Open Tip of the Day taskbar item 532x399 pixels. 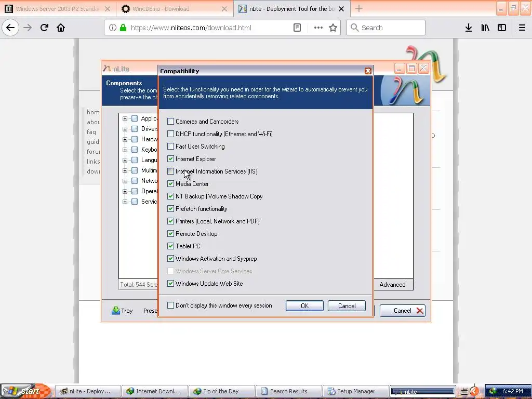[221, 391]
